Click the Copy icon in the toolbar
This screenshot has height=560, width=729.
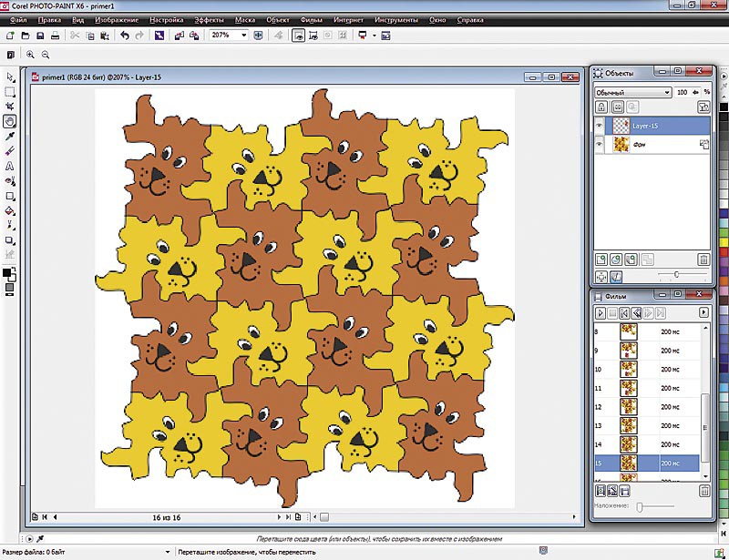coord(90,36)
